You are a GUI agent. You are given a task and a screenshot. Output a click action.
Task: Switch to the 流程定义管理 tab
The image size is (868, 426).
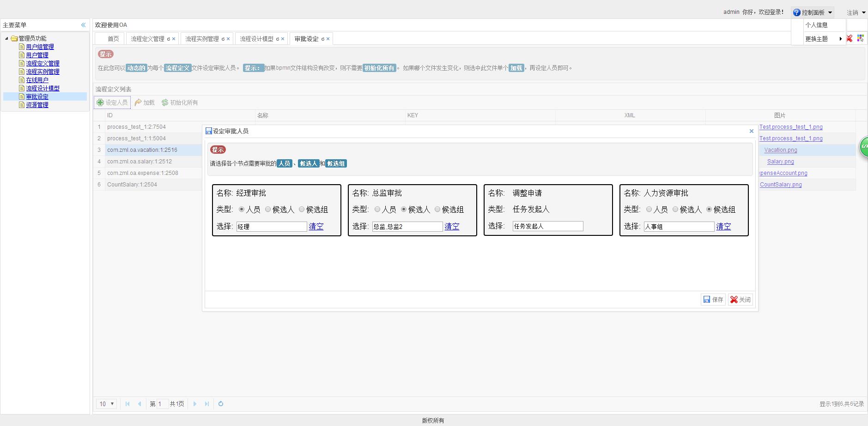pyautogui.click(x=147, y=39)
